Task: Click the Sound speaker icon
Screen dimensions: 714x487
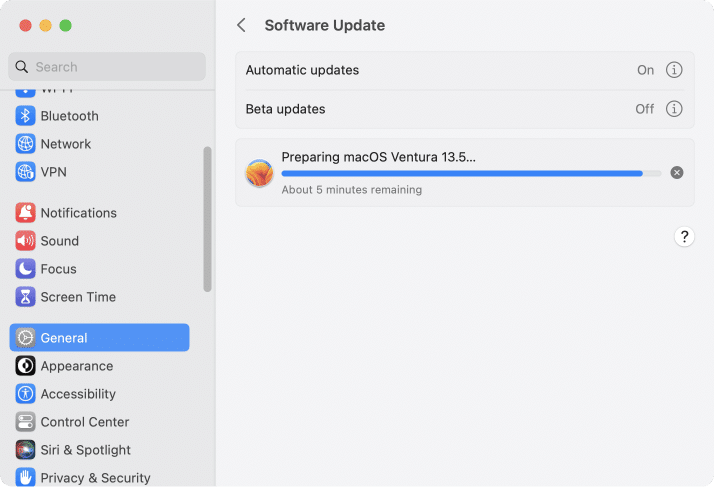Action: pos(25,241)
